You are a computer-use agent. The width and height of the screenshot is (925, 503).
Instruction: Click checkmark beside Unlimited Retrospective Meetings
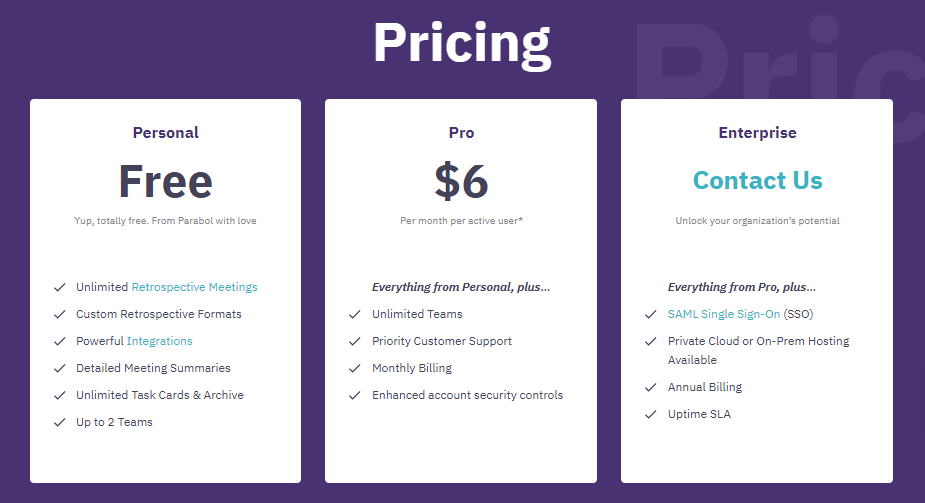[x=60, y=287]
